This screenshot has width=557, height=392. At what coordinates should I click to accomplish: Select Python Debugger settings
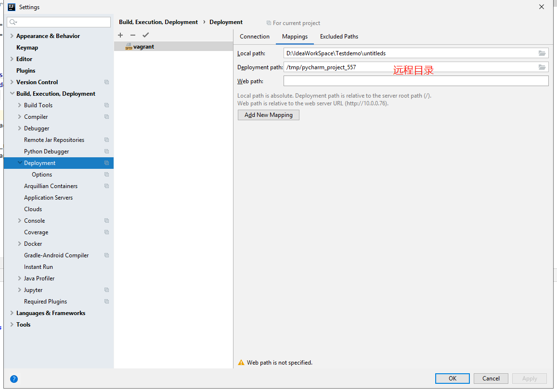tap(47, 152)
